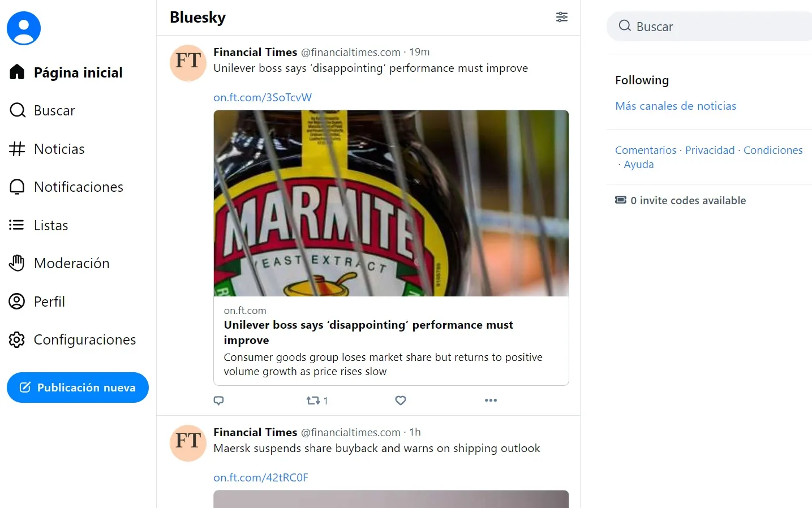Click the @financialtimes.com handle on the Unilever post
812x508 pixels.
coord(351,52)
